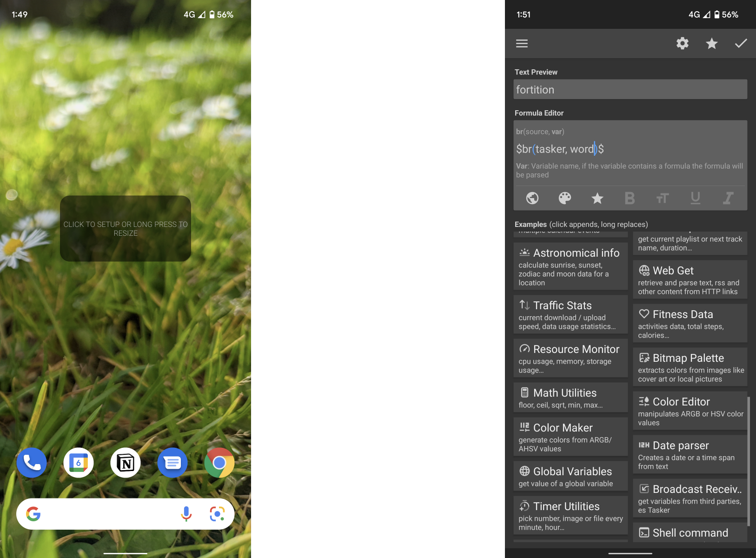Select the Color Editor example
This screenshot has width=756, height=558.
(x=690, y=411)
